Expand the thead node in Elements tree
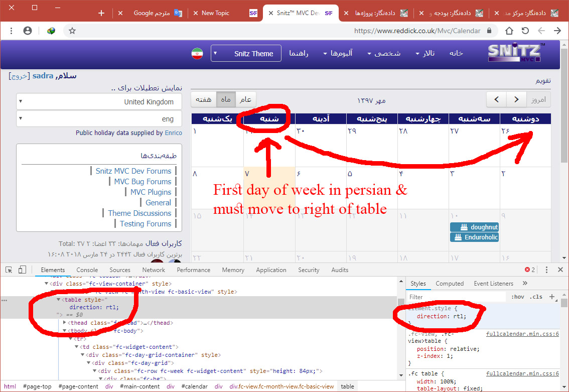This screenshot has width=569, height=392. coord(65,323)
